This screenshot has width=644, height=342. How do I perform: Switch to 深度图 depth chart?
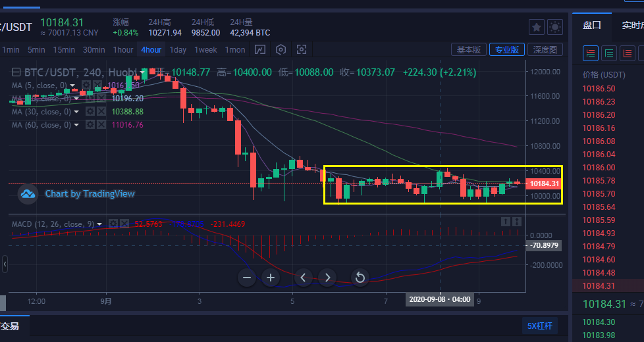click(545, 49)
